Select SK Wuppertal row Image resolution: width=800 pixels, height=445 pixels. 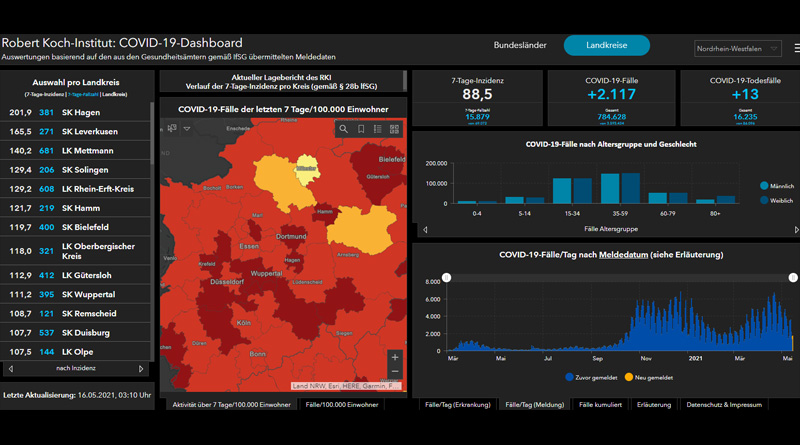point(76,294)
